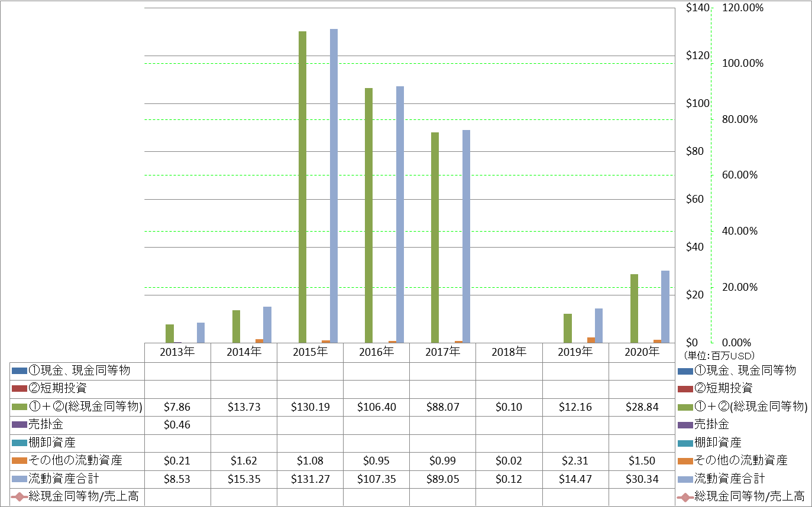This screenshot has height=507, width=812.
Task: Pick the $131.27 total cell
Action: (310, 479)
